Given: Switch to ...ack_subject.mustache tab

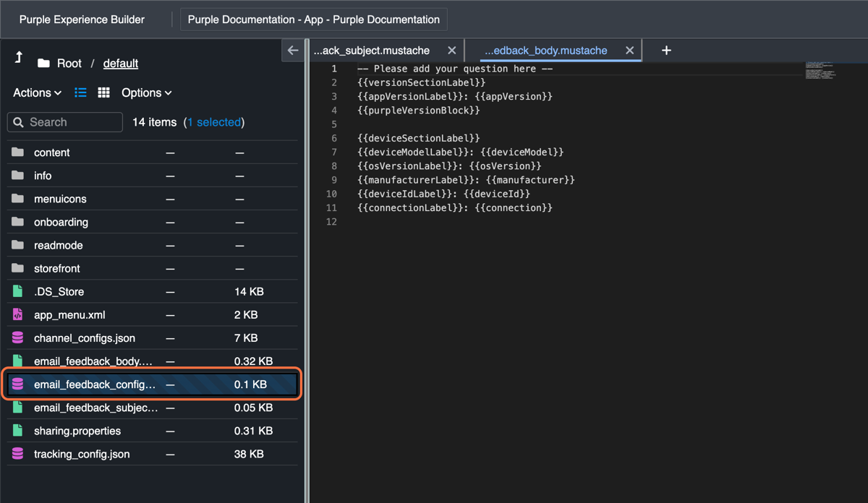Looking at the screenshot, I should coord(372,51).
